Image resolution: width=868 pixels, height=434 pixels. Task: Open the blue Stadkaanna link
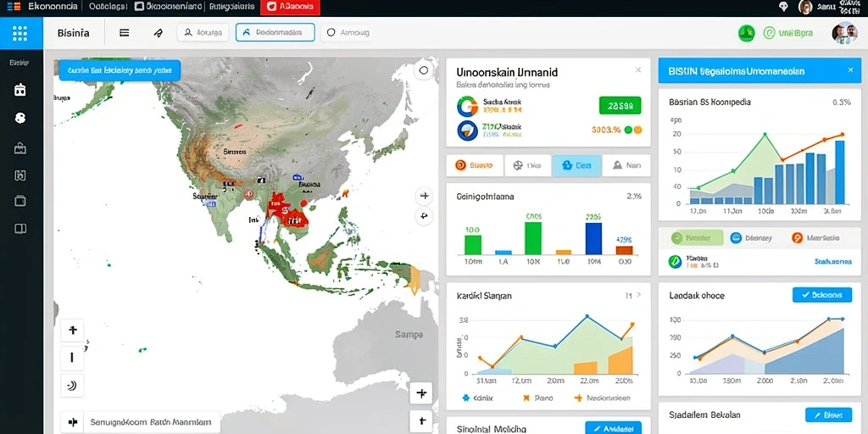coord(832,261)
